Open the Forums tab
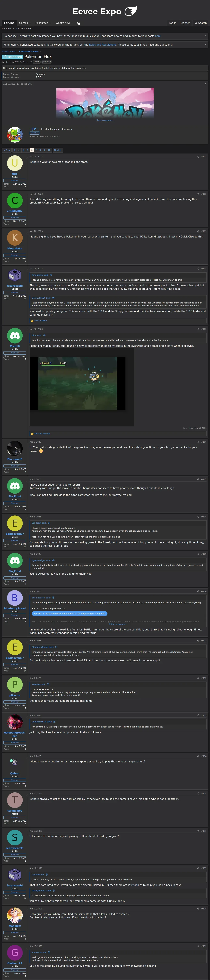Viewport: 210px width, 980px height. point(9,23)
